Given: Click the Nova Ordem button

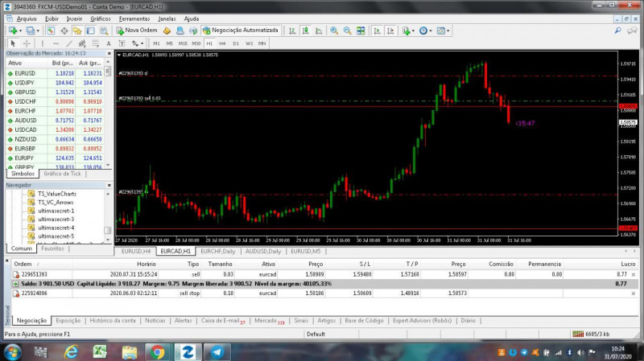Looking at the screenshot, I should pos(138,31).
